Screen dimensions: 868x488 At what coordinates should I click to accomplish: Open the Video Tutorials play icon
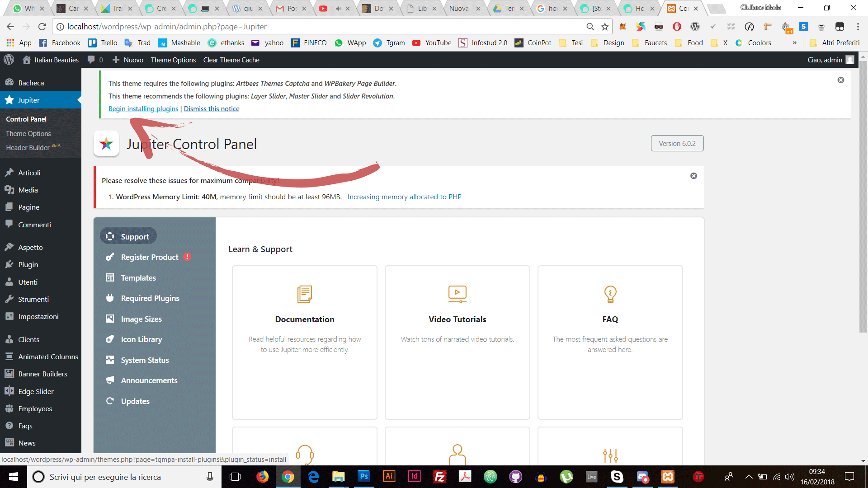coord(457,294)
